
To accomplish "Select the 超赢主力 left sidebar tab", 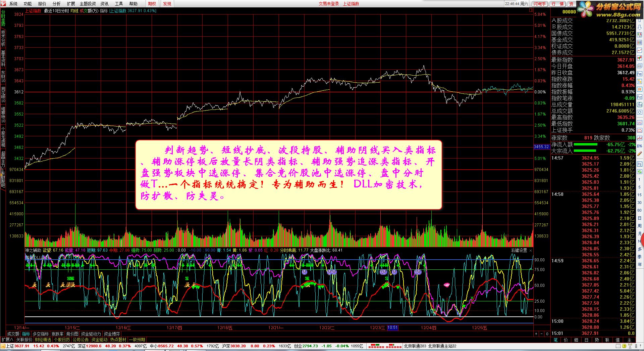I will click(x=3, y=160).
